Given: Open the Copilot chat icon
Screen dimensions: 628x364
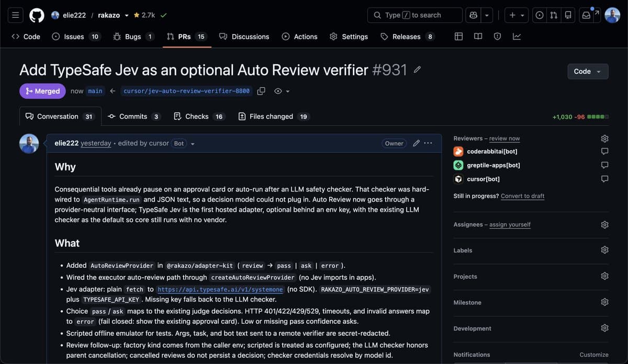Looking at the screenshot, I should point(473,15).
